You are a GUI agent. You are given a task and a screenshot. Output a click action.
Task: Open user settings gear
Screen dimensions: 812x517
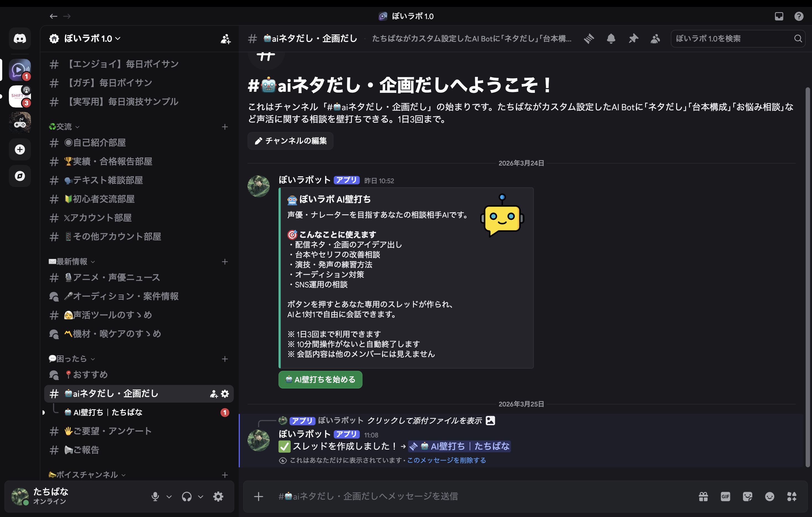point(218,496)
